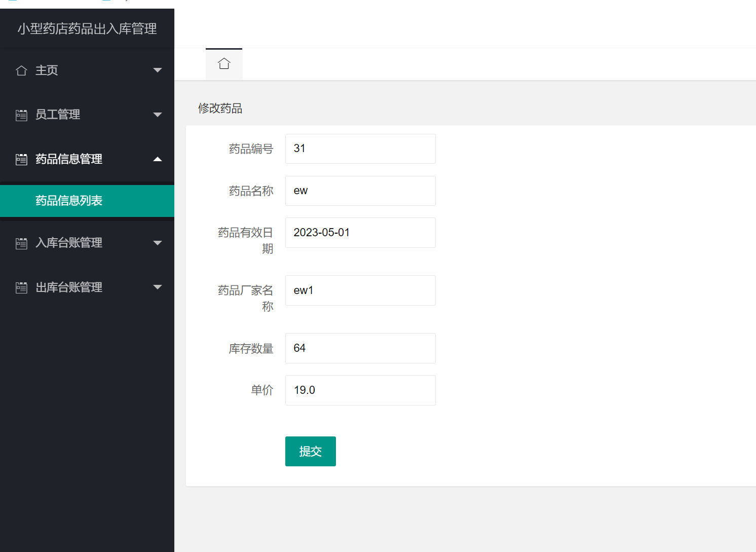Click the 药品名称 input field
Screen dimensions: 756x552
point(360,191)
